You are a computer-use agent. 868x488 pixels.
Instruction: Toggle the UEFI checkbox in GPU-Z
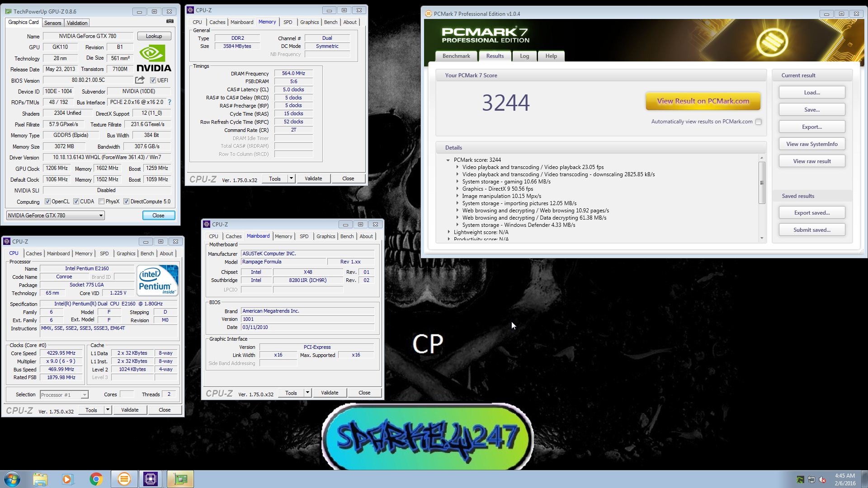tap(153, 80)
